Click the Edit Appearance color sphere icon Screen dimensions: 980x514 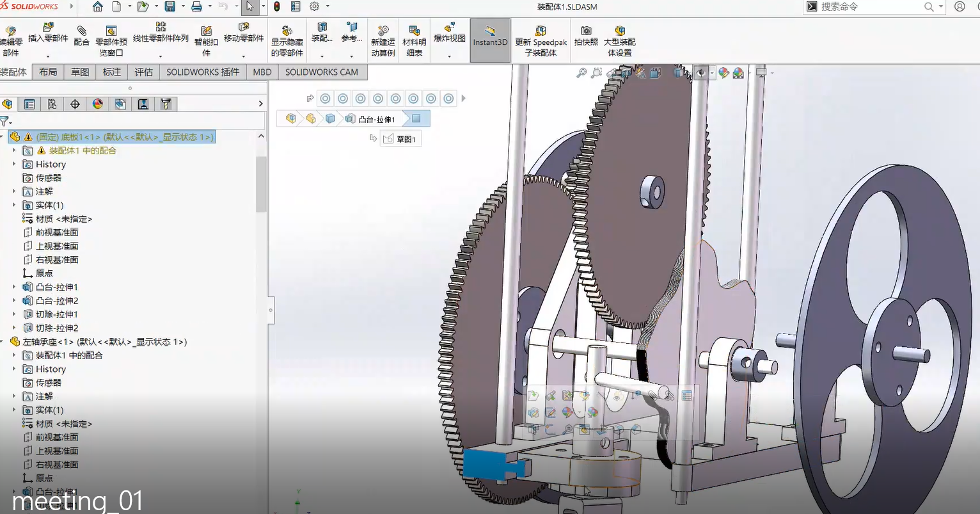723,74
